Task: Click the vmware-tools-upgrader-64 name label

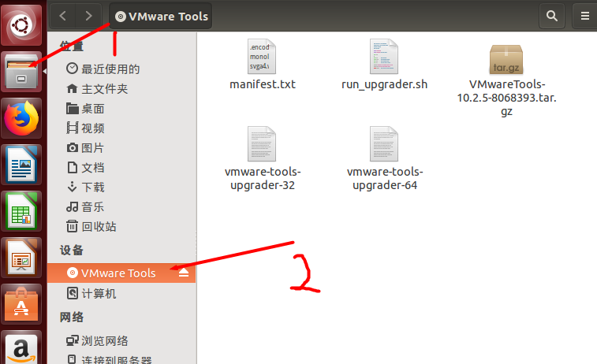Action: coord(385,178)
